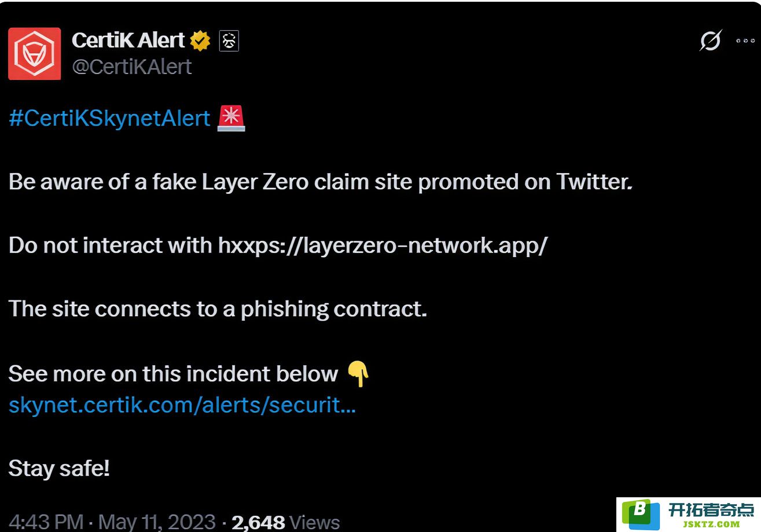Click the hxxps://layerzero-network.app/ address text
The height and width of the screenshot is (532, 761).
click(383, 245)
